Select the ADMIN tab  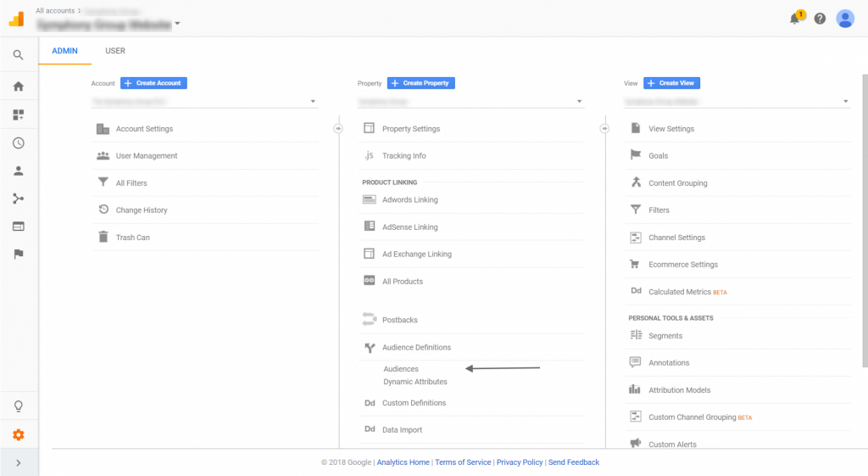point(64,51)
